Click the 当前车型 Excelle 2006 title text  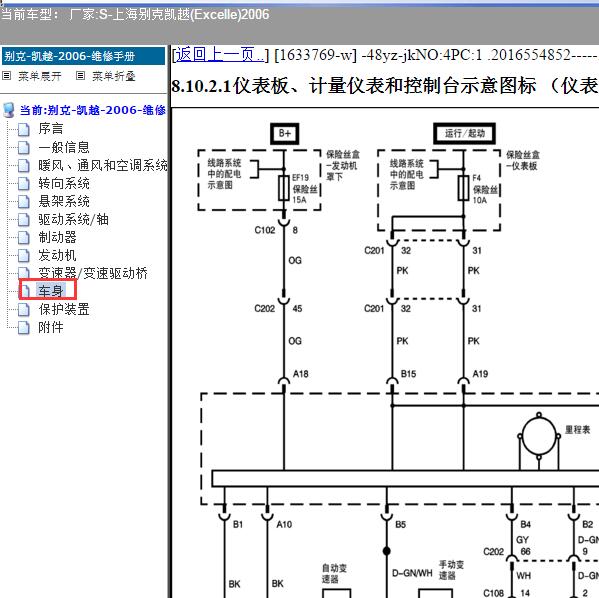[x=135, y=15]
